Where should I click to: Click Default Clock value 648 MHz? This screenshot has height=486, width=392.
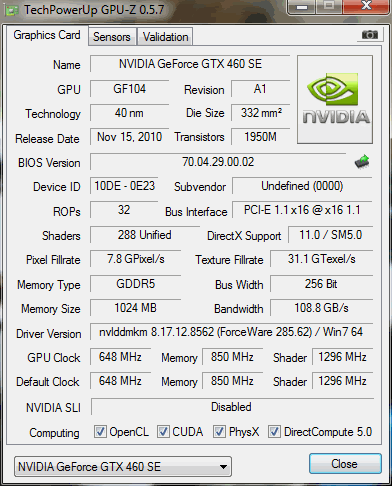point(120,381)
